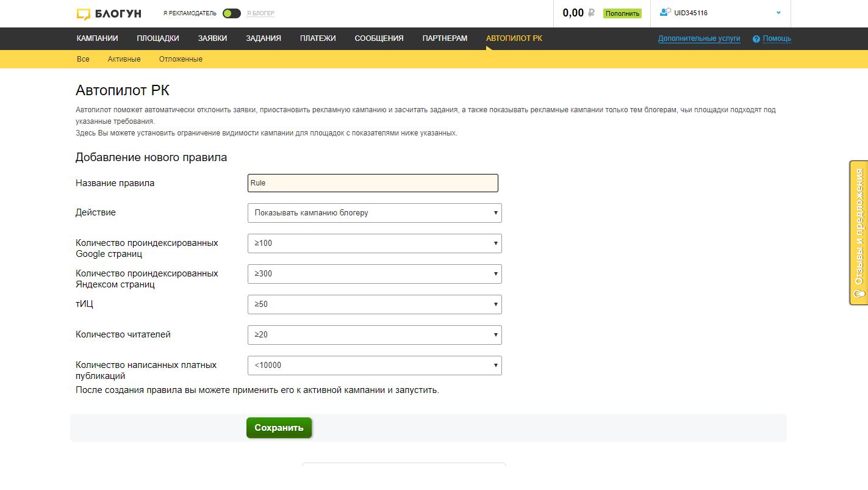The image size is (868, 490).
Task: Click the UID345116 account name
Action: pyautogui.click(x=691, y=13)
